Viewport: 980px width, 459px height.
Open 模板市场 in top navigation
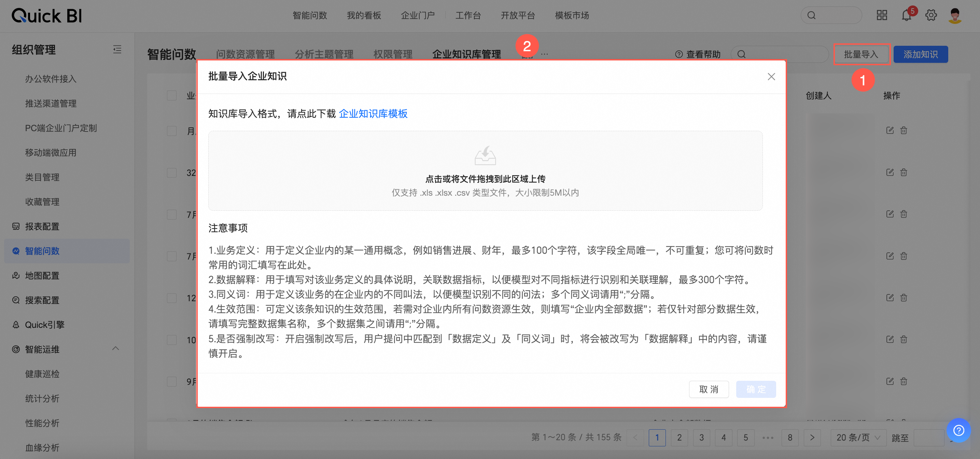572,16
